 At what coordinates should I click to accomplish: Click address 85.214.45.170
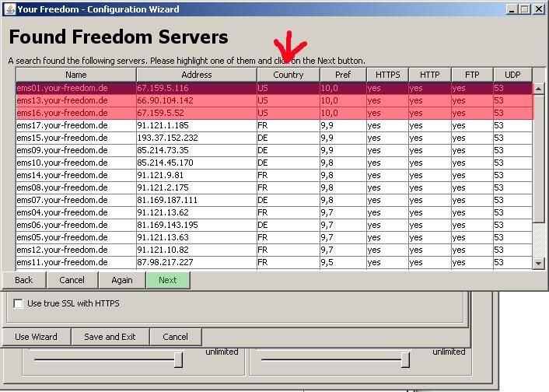(x=166, y=163)
